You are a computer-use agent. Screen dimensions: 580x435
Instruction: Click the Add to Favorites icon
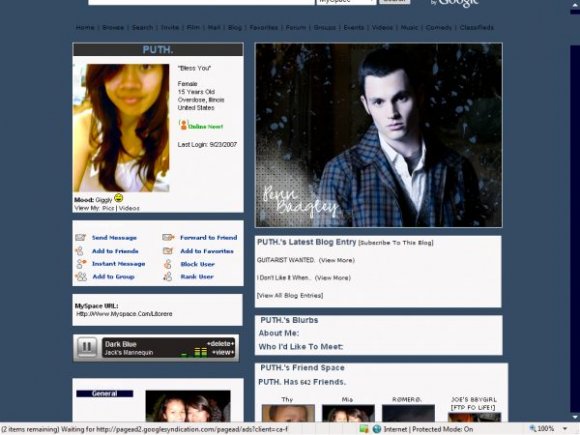[168, 251]
